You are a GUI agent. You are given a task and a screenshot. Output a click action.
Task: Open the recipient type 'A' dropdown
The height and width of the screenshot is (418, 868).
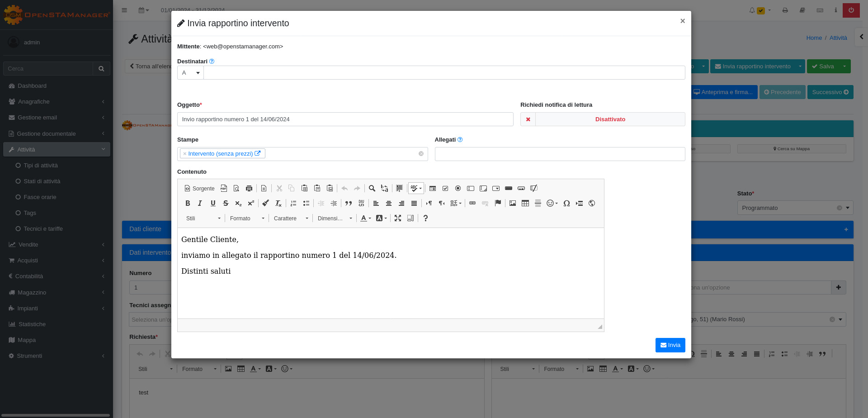(x=190, y=73)
